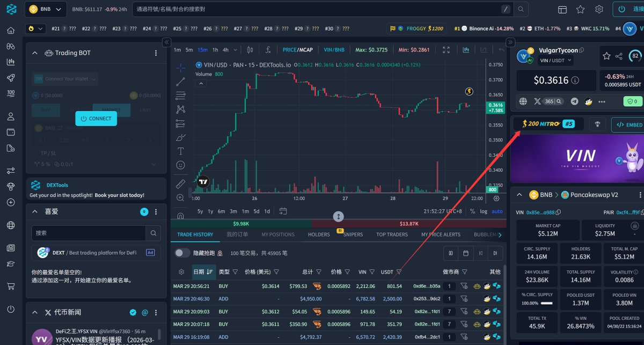Share the VulgarTycoon pair
The height and width of the screenshot is (345, 644).
(x=619, y=56)
